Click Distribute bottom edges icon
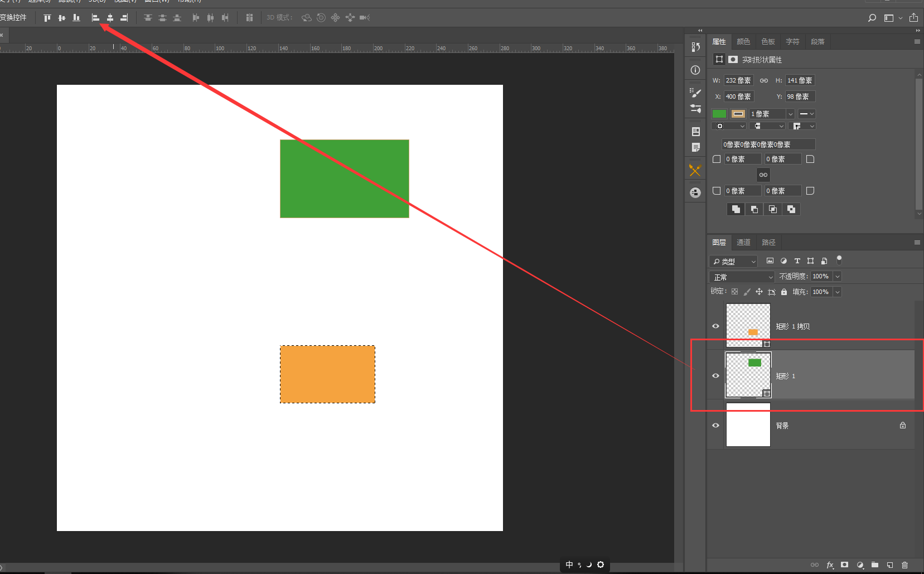 pyautogui.click(x=177, y=18)
